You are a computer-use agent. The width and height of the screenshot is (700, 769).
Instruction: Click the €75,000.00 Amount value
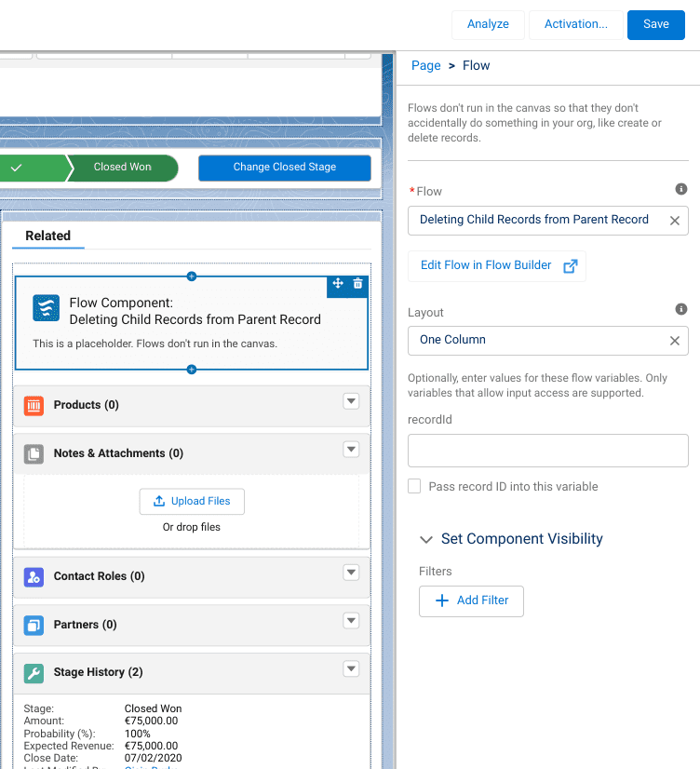[x=151, y=721]
